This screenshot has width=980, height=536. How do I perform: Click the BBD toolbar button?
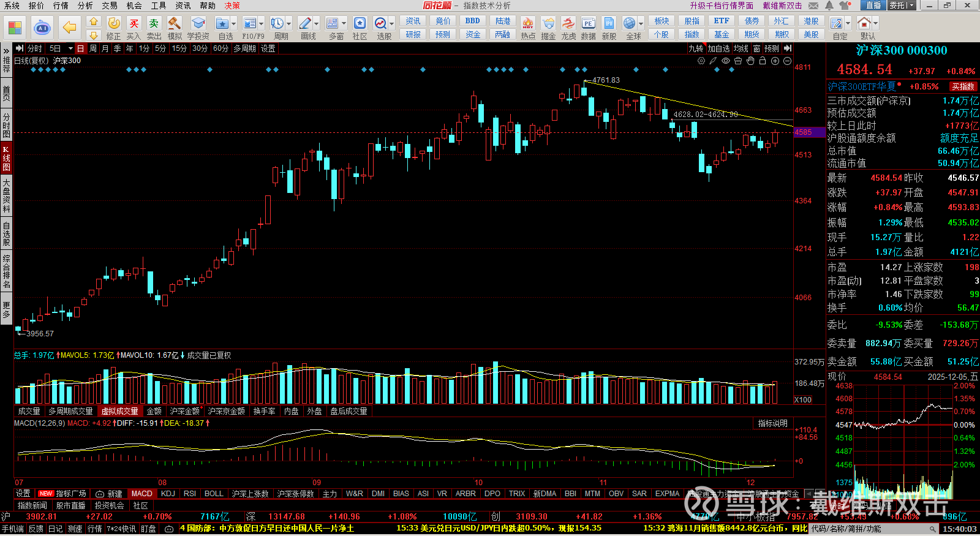click(473, 21)
